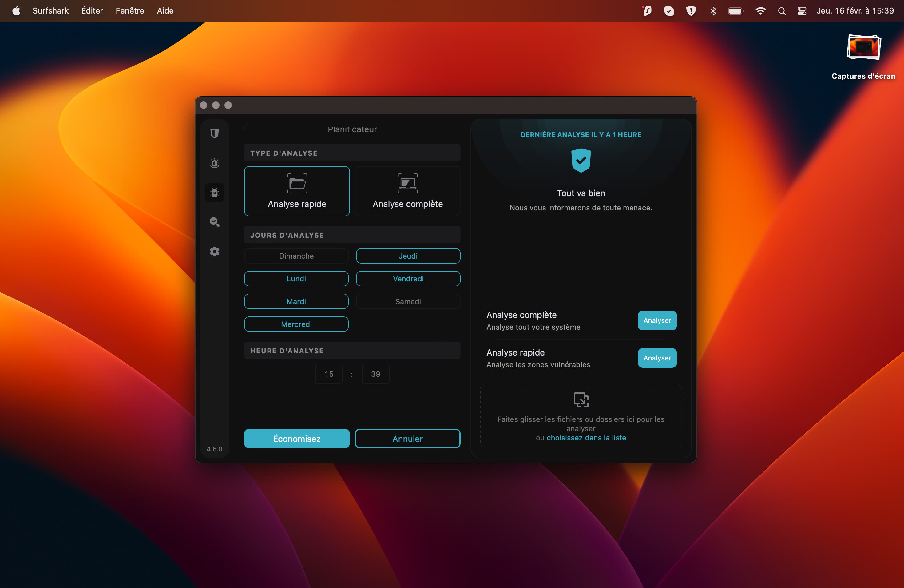This screenshot has width=904, height=588.
Task: Click the folder icon inside Analyse rapide card
Action: coord(297,184)
